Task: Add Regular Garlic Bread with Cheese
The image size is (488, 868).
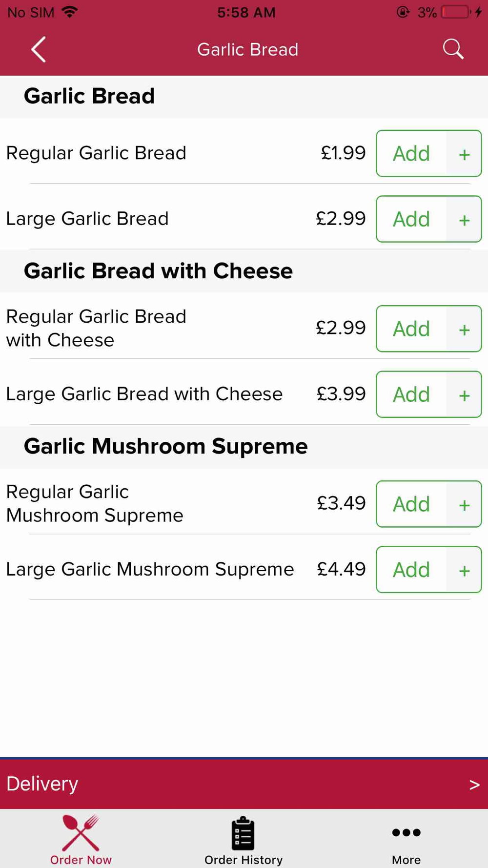Action: tap(411, 329)
